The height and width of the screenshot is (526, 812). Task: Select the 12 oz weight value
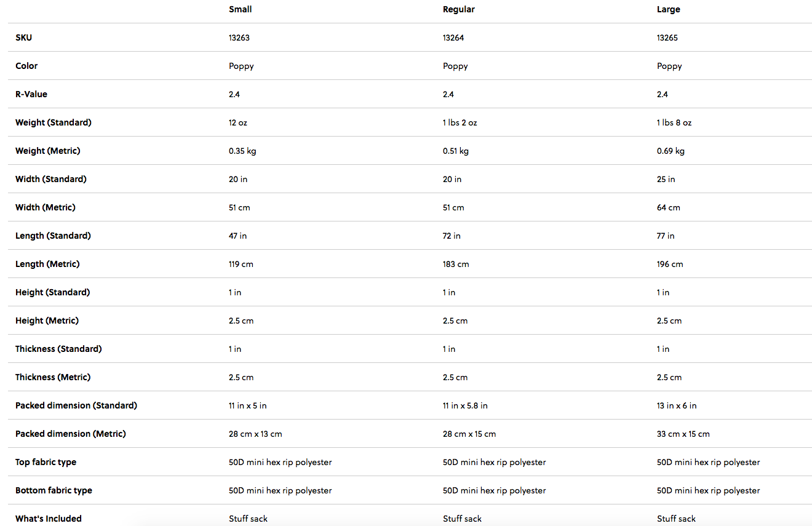(238, 122)
